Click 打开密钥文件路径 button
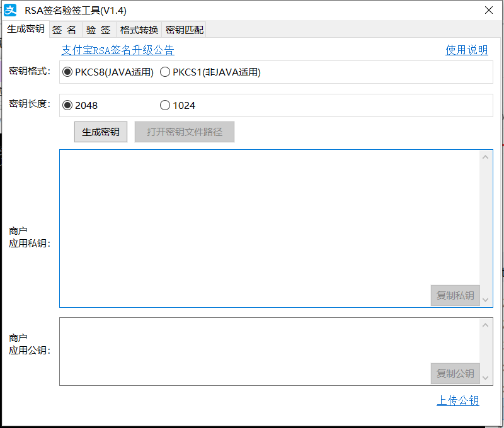The width and height of the screenshot is (504, 428). pyautogui.click(x=185, y=132)
